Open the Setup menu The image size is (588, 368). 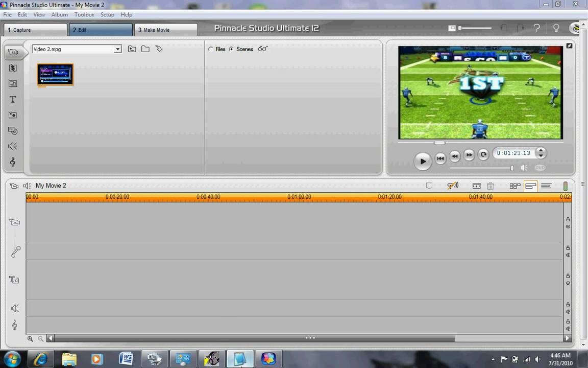tap(107, 15)
